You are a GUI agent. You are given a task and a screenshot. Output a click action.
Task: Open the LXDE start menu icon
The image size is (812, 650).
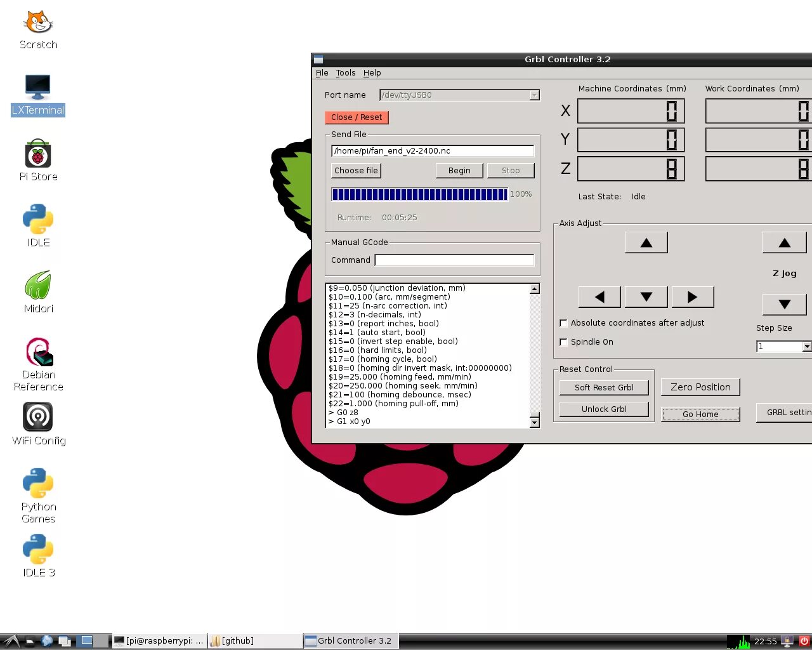(x=11, y=641)
